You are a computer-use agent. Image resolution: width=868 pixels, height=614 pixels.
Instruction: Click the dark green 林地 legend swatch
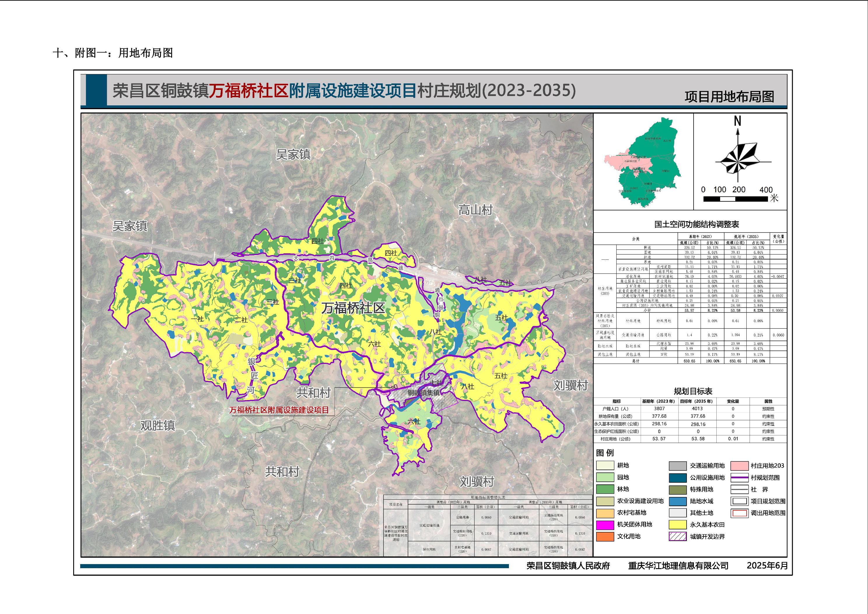pyautogui.click(x=605, y=489)
